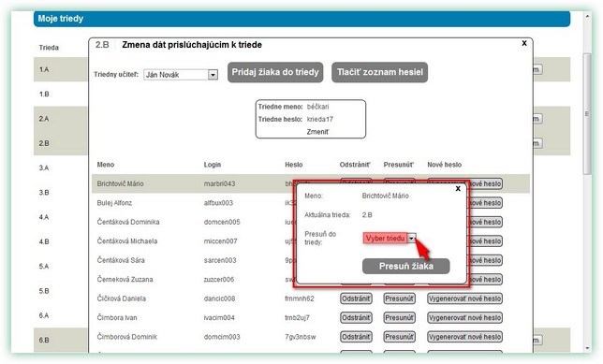Generate new password for Čičková Daniela
603x364 pixels.
465,298
